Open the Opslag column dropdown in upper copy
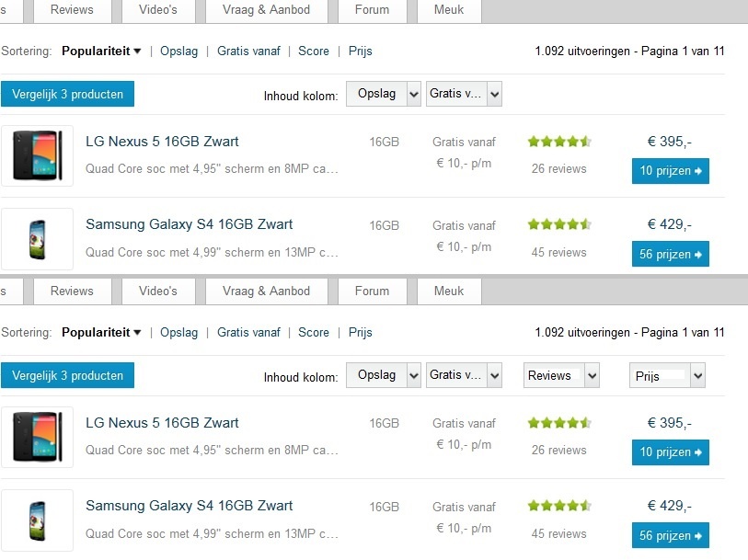 click(384, 94)
